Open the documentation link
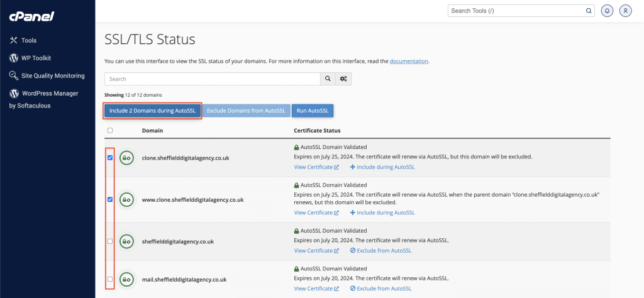 tap(409, 61)
